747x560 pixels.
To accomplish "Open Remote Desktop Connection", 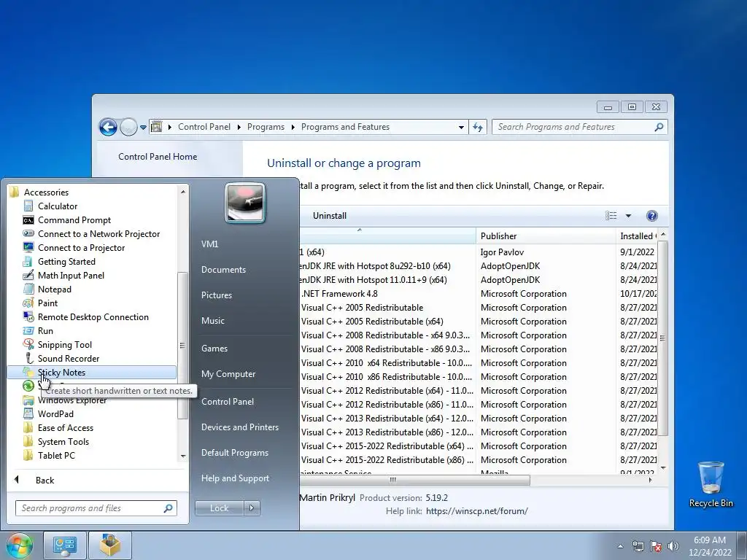I will pos(93,316).
